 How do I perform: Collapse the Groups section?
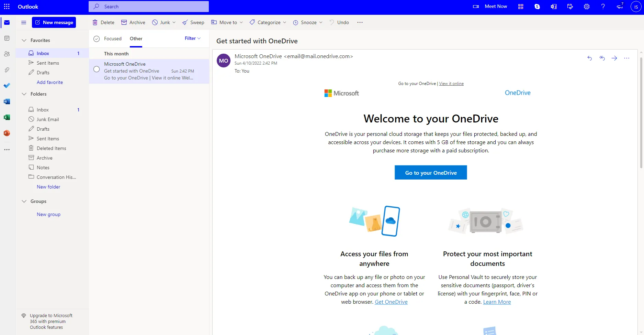[x=24, y=201]
